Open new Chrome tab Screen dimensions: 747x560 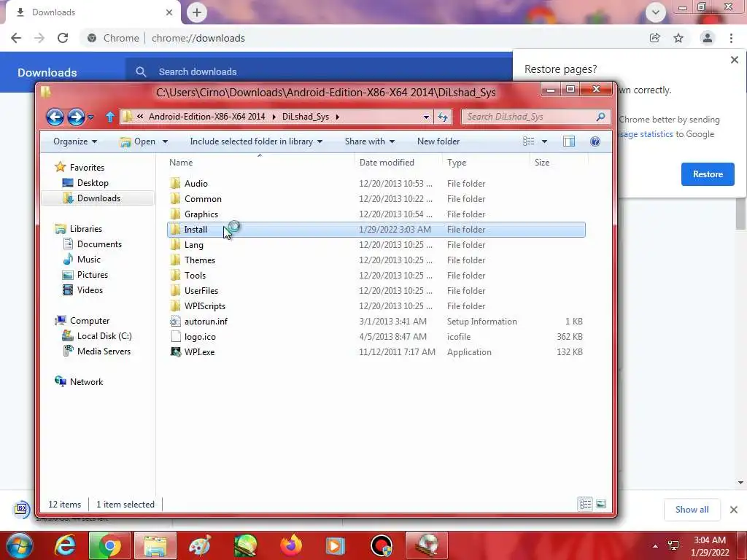[x=197, y=12]
